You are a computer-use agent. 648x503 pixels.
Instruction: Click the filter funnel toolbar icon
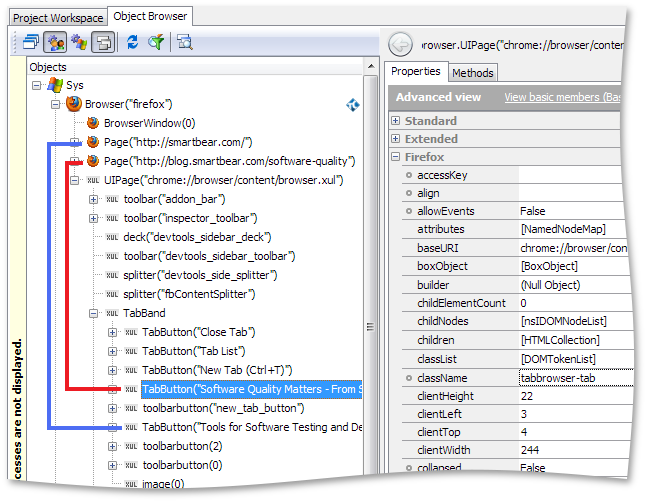click(156, 42)
